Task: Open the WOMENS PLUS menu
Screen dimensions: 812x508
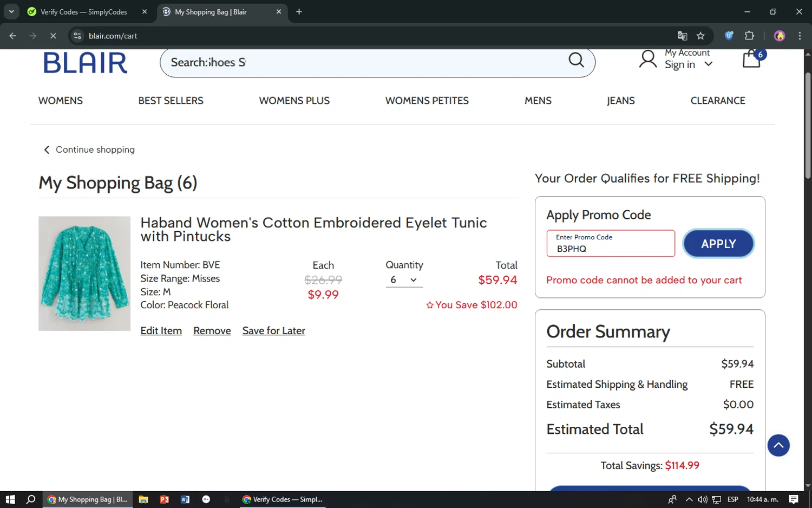Action: (x=294, y=101)
